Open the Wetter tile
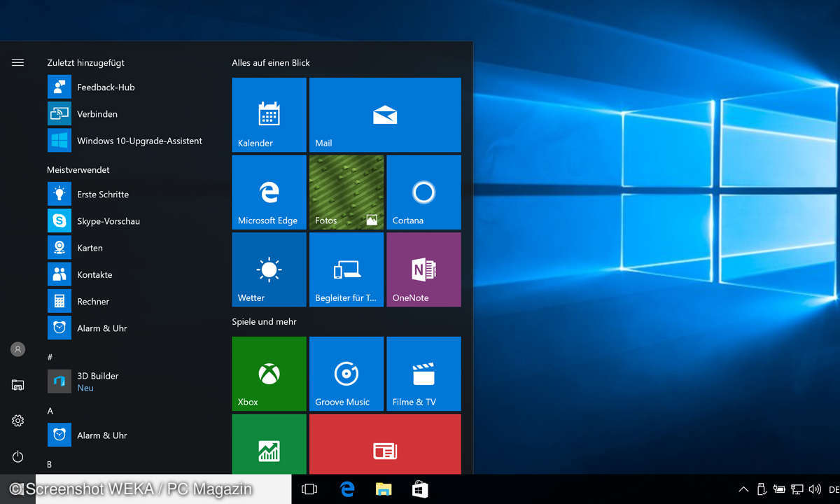The height and width of the screenshot is (504, 840). click(269, 269)
